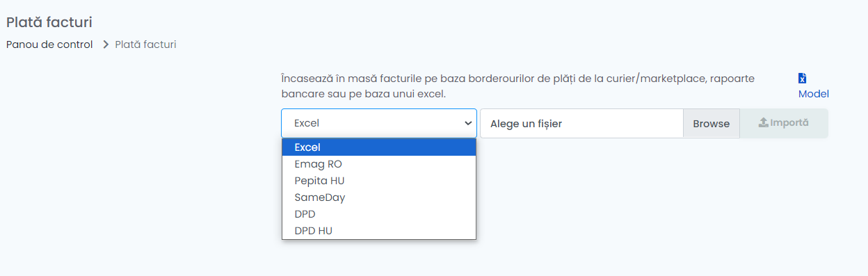Click the Excel combo box field
The height and width of the screenshot is (276, 868).
pyautogui.click(x=379, y=123)
